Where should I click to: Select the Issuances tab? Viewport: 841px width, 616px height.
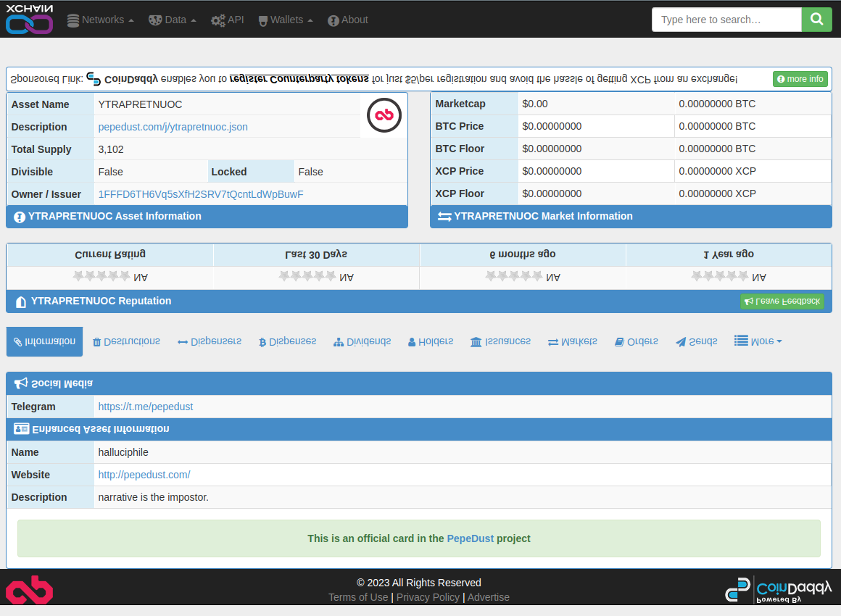tap(500, 341)
